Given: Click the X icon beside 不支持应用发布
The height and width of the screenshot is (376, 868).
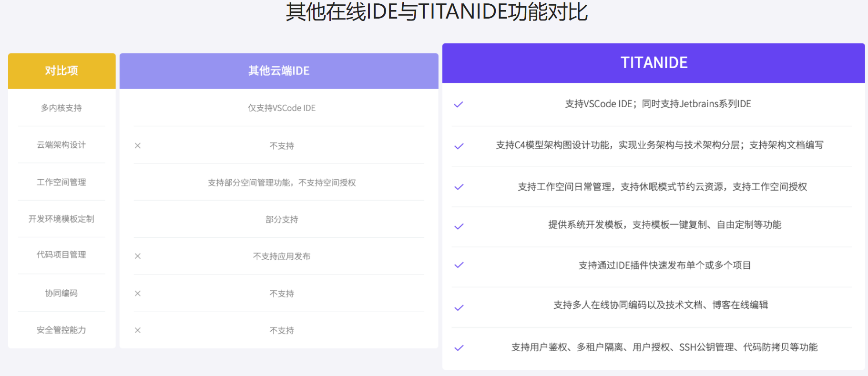Looking at the screenshot, I should pos(138,256).
